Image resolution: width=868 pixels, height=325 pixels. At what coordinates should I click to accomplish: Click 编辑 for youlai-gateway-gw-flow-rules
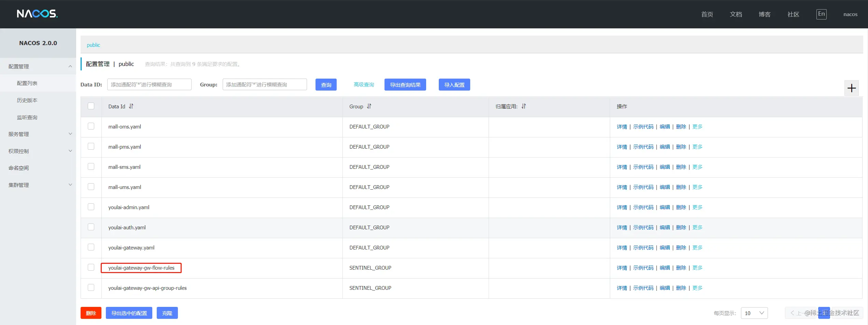pyautogui.click(x=665, y=268)
